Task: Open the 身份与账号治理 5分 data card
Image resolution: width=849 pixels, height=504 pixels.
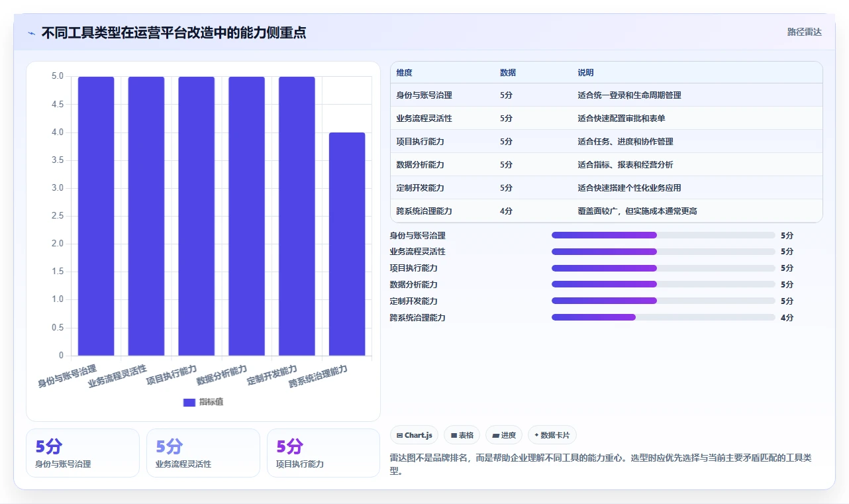Action: click(x=83, y=453)
